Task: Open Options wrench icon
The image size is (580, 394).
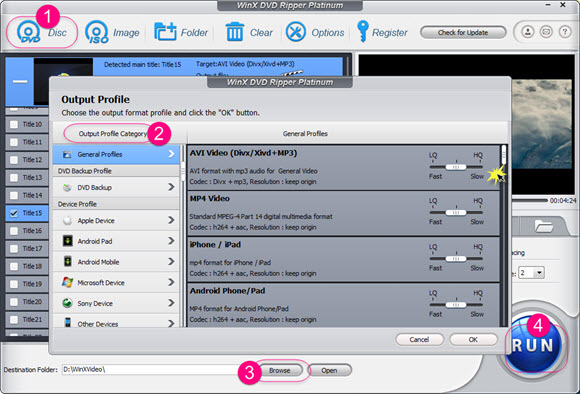Action: [296, 32]
